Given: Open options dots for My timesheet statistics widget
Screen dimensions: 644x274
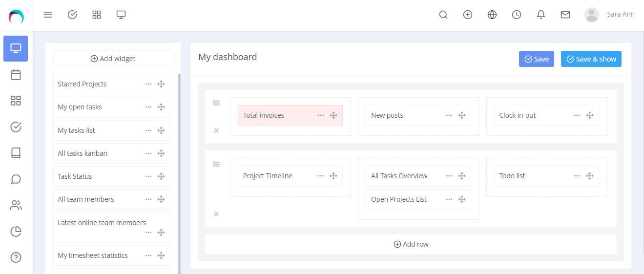Looking at the screenshot, I should click(x=148, y=255).
